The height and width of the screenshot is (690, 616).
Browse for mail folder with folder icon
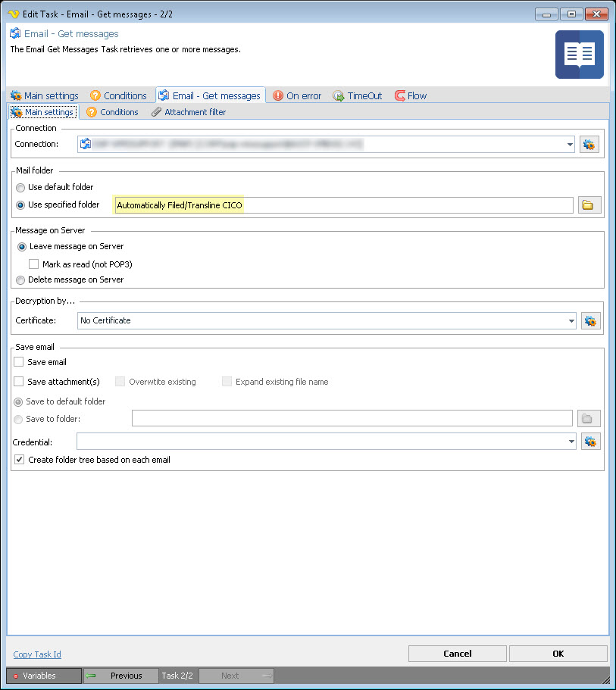coord(589,205)
